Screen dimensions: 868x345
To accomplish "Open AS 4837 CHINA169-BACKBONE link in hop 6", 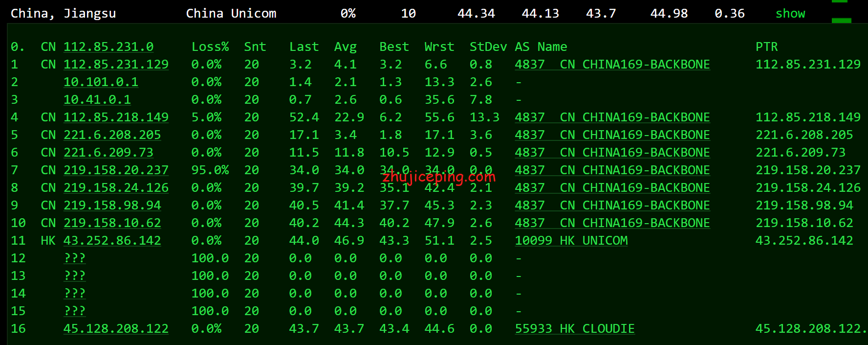I will click(x=612, y=152).
